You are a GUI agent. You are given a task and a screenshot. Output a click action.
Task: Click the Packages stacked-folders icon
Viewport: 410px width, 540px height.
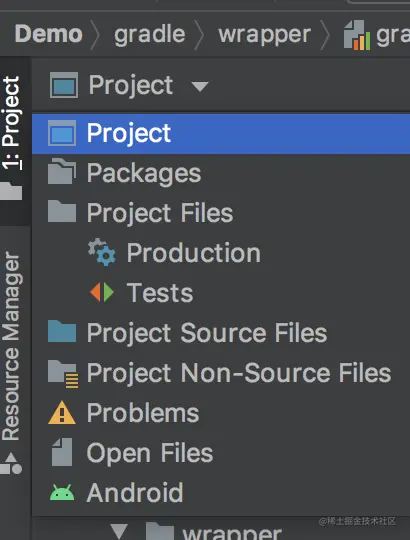[62, 171]
